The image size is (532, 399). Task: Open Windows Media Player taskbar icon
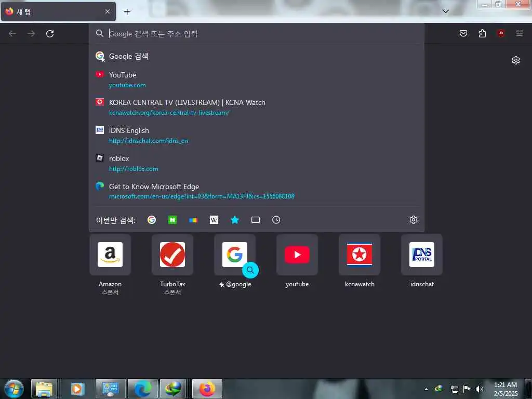coord(77,389)
